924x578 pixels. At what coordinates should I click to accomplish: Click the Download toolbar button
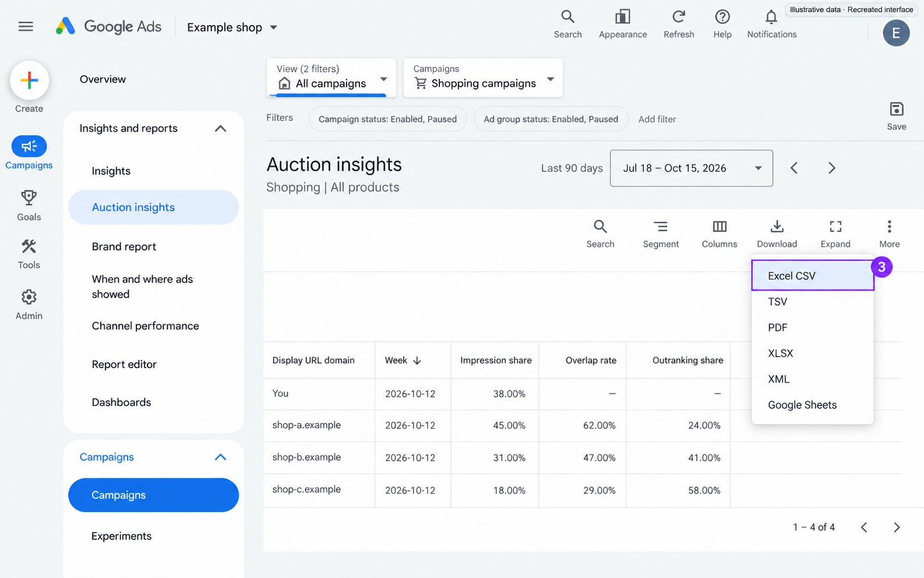coord(777,234)
